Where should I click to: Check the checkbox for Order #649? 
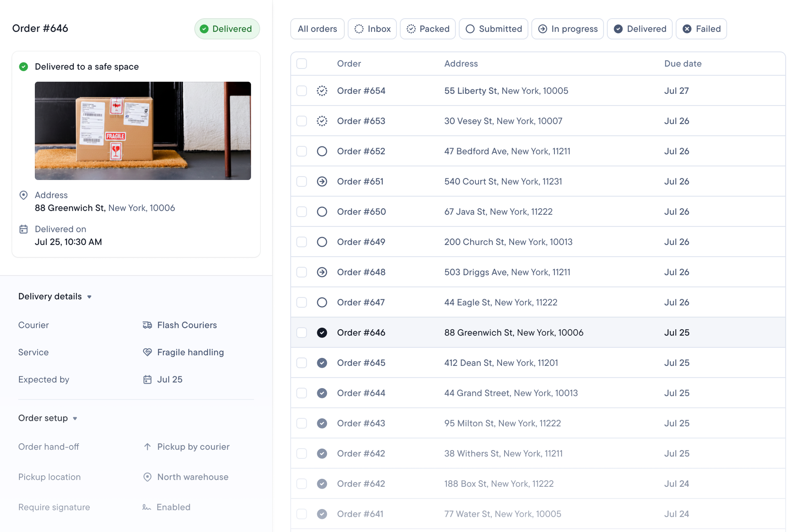(301, 242)
